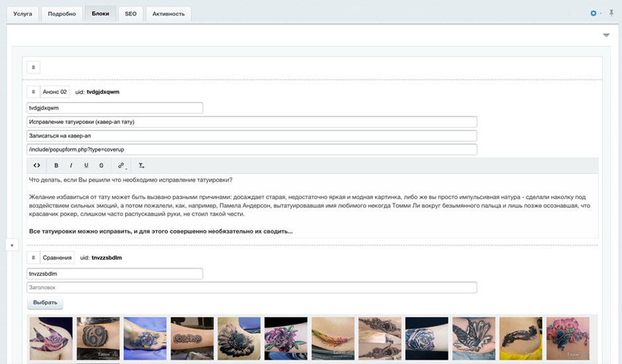
Task: Focus the empty Заголовок input field
Action: [251, 287]
